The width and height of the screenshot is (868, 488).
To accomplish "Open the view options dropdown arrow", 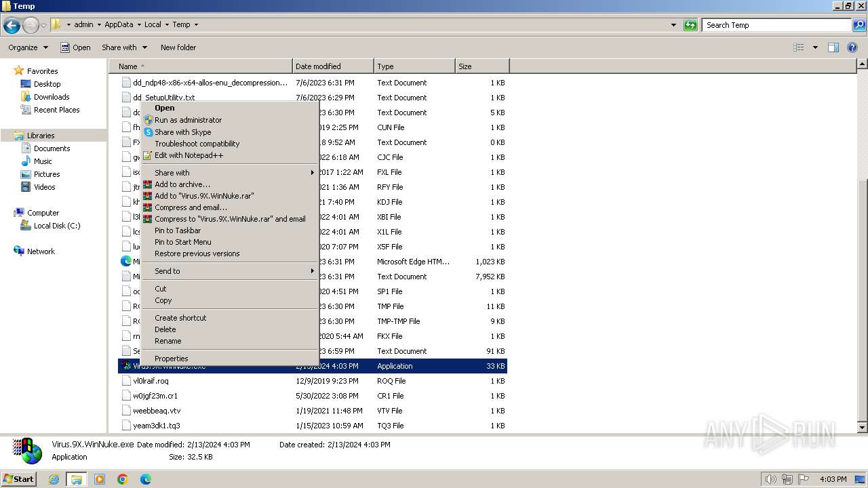I will [x=815, y=47].
